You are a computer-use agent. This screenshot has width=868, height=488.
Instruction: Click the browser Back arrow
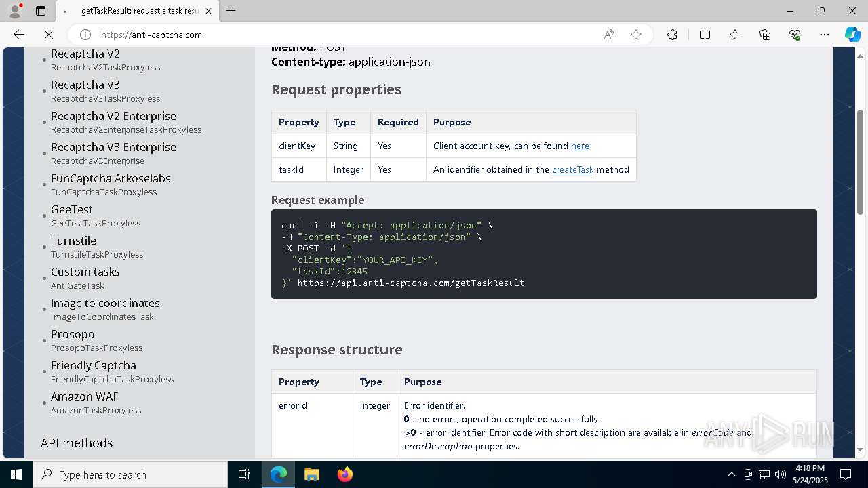coord(19,35)
